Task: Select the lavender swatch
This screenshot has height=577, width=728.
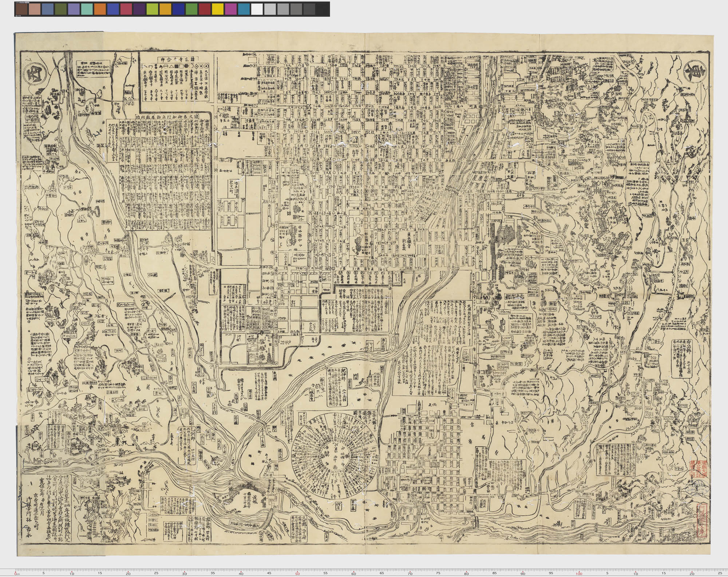Action: click(x=74, y=9)
